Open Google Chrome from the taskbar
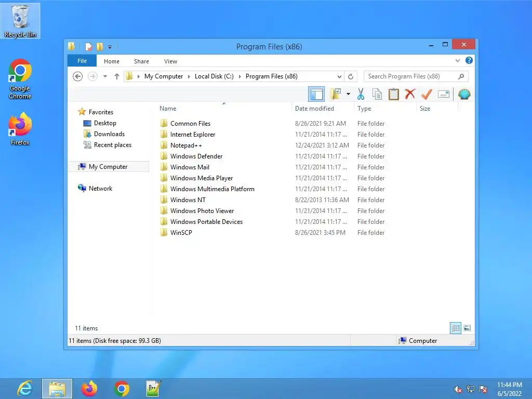 pyautogui.click(x=122, y=389)
